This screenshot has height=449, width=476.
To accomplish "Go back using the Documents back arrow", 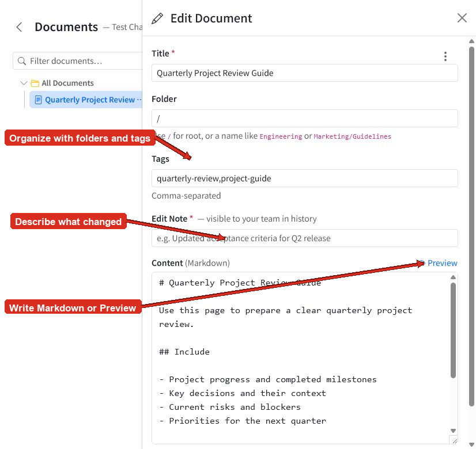I will tap(19, 27).
